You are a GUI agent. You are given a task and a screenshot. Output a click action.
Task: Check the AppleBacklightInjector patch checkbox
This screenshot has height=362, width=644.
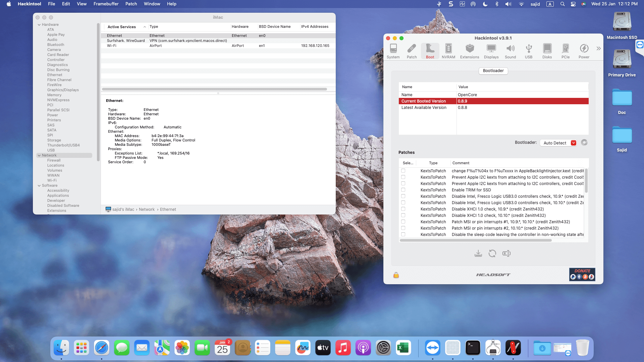(403, 171)
